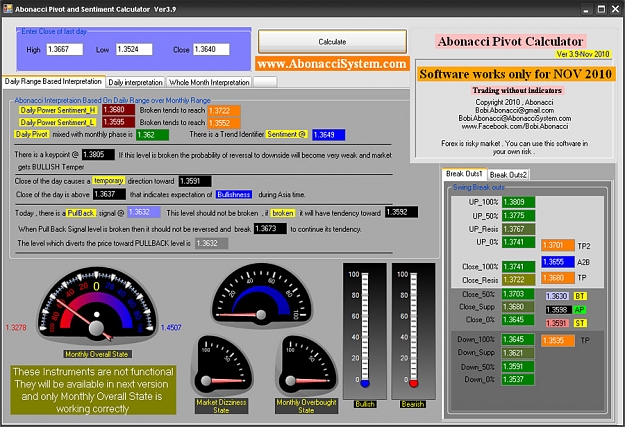625x427 pixels.
Task: Focus the Low price input field
Action: 134,49
